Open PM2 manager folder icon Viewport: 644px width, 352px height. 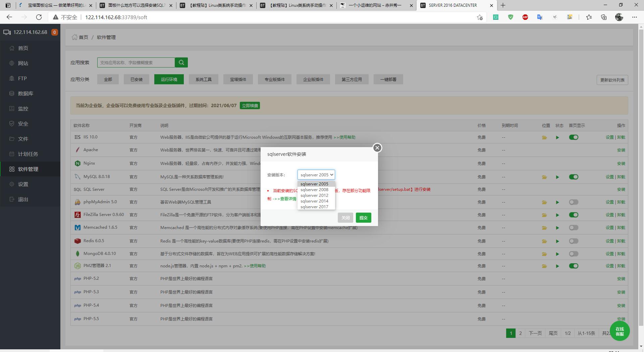click(x=544, y=266)
